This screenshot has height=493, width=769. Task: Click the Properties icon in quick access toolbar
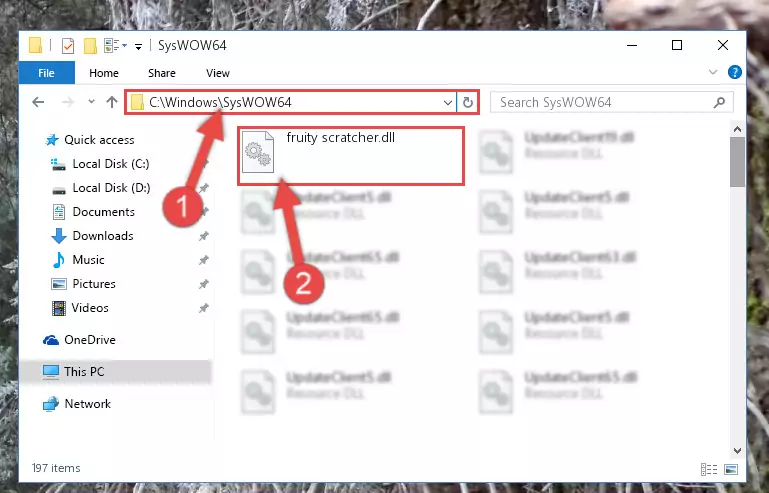point(68,46)
